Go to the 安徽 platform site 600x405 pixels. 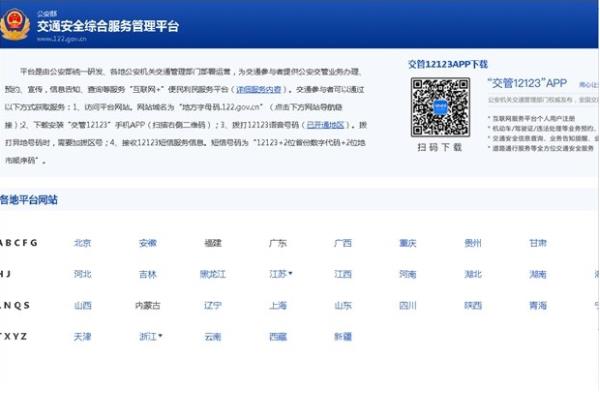click(147, 243)
